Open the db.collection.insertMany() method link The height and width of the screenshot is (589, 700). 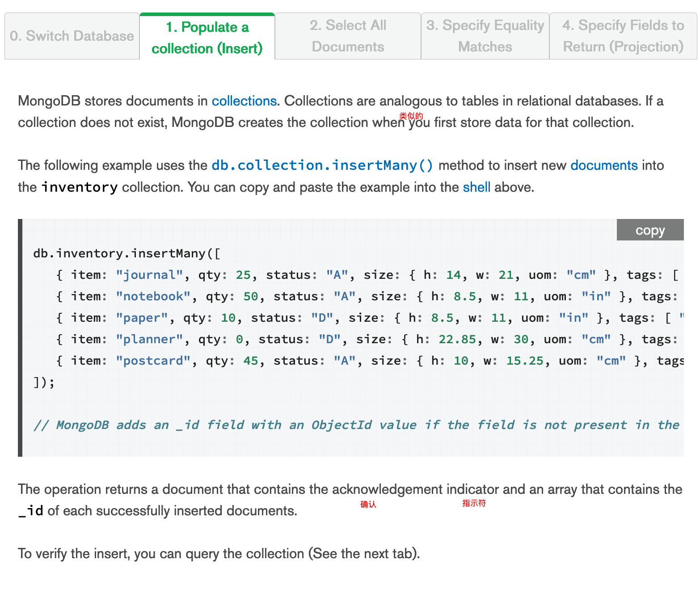(322, 165)
